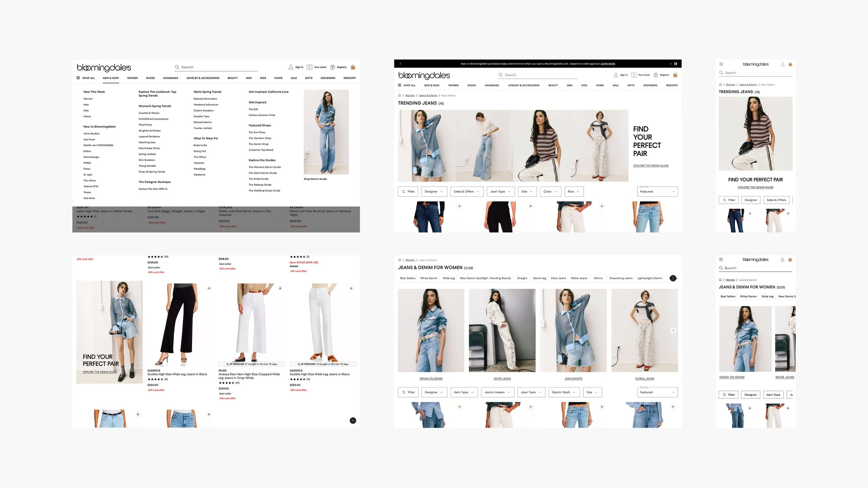Click Explore The New 59th St under The Designer Boutique
868x488 pixels.
(153, 189)
